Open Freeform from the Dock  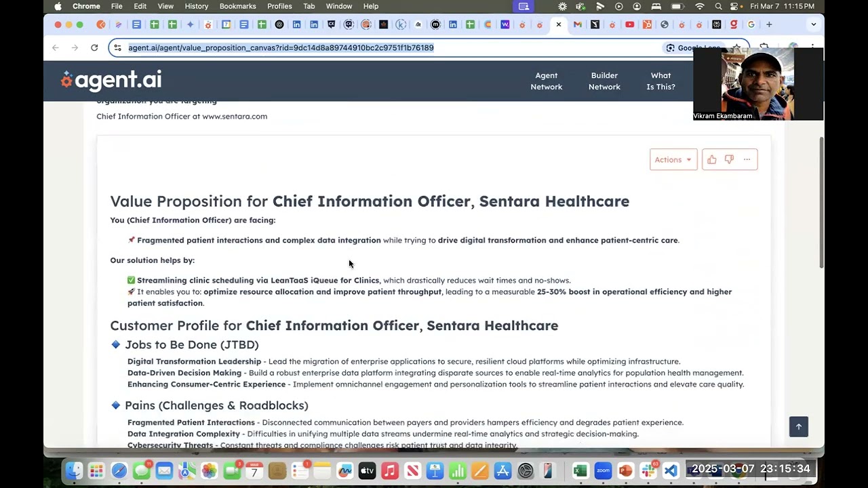coord(344,470)
